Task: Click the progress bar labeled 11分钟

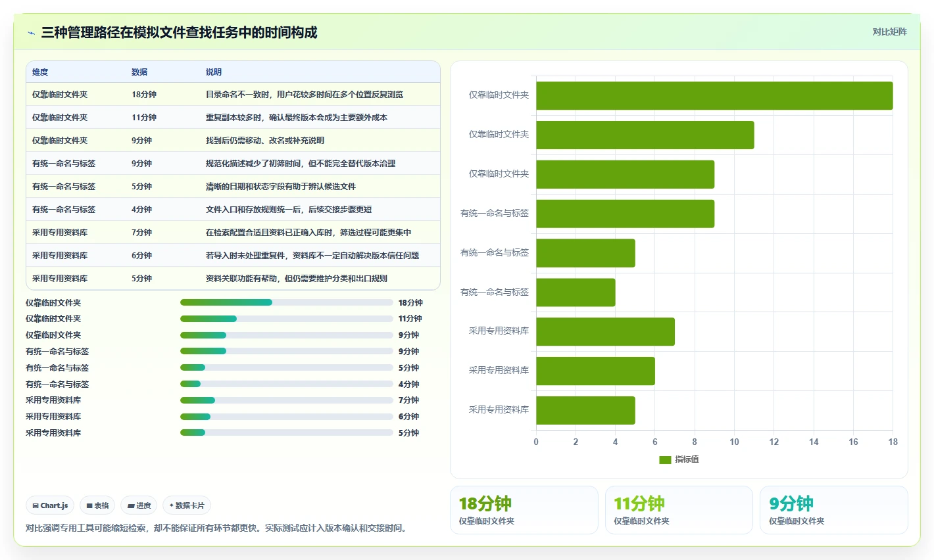Action: coord(286,319)
